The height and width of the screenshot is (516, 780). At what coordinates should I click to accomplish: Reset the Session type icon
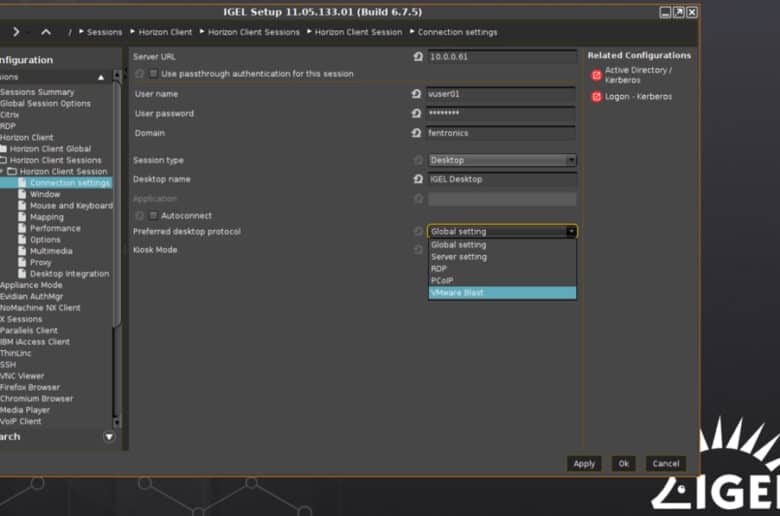pos(418,160)
